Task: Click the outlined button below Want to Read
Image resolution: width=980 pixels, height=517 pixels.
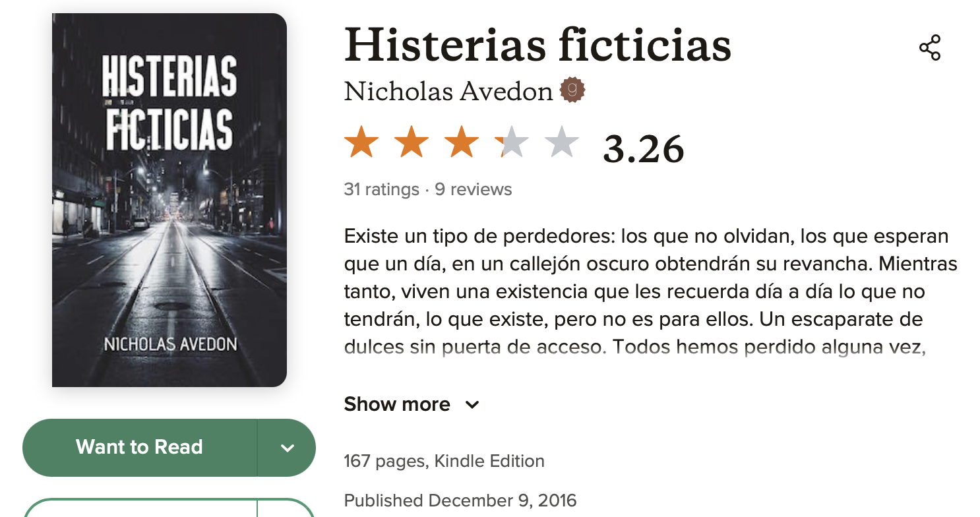Action: click(x=169, y=508)
